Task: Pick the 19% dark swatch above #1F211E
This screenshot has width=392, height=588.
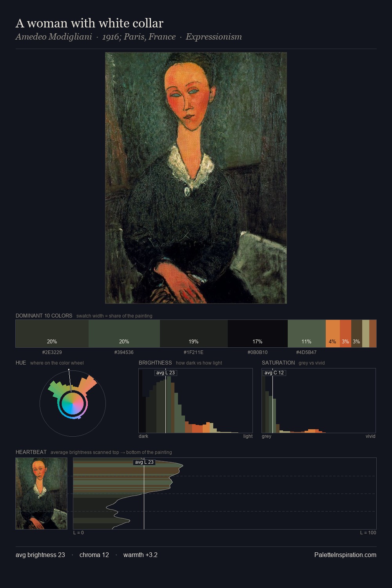Action: [194, 334]
